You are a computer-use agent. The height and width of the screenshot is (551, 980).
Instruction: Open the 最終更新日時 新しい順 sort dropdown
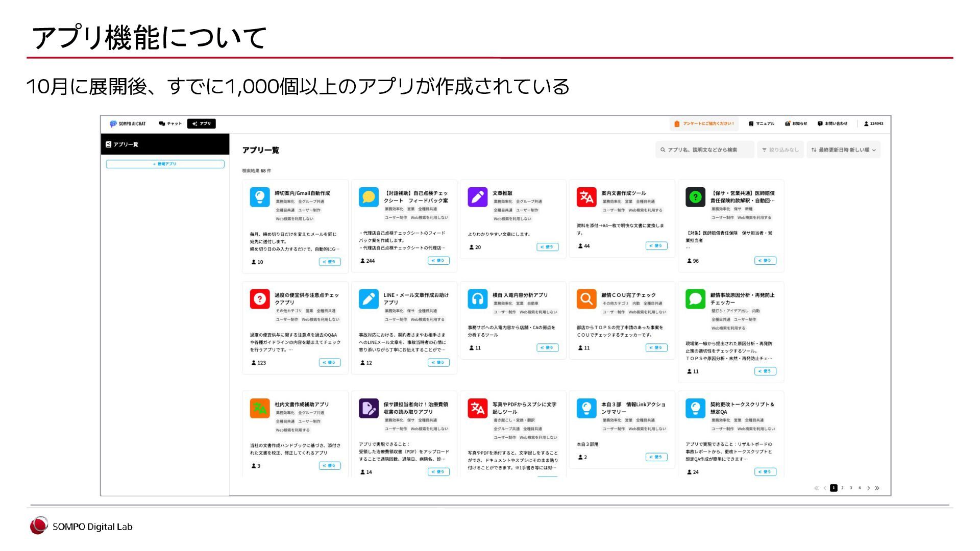843,150
